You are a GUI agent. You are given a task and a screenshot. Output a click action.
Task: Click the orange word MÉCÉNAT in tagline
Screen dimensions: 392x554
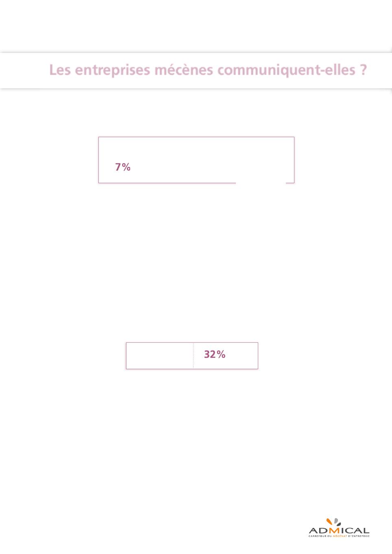tap(340, 536)
